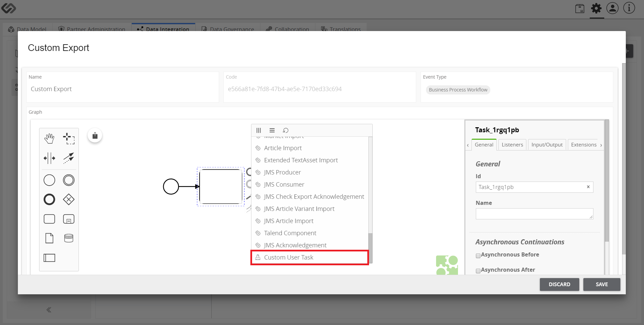Open the Collaboration tab
644x325 pixels.
tap(287, 29)
